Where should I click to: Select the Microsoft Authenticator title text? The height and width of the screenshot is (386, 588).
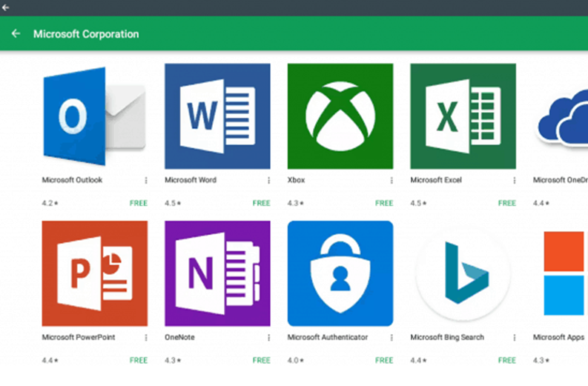pyautogui.click(x=328, y=337)
